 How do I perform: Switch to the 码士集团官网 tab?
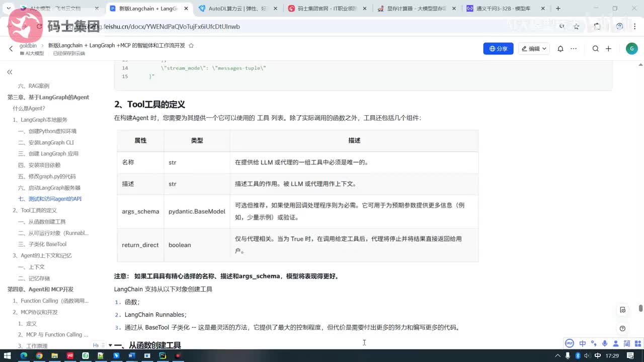(x=328, y=9)
